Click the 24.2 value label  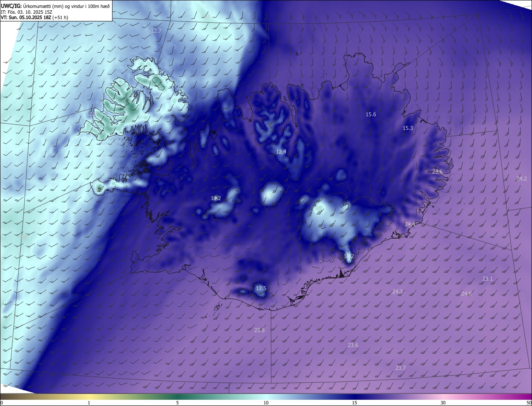pyautogui.click(x=522, y=179)
